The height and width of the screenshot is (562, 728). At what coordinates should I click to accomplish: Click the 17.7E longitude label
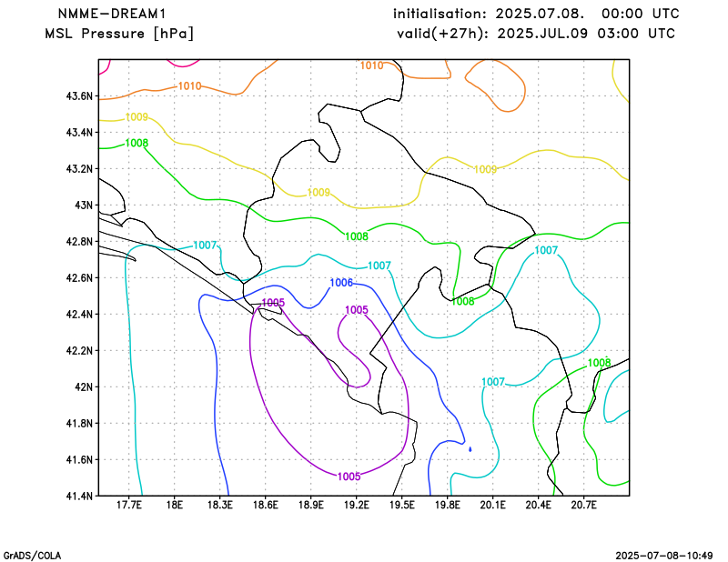point(129,505)
